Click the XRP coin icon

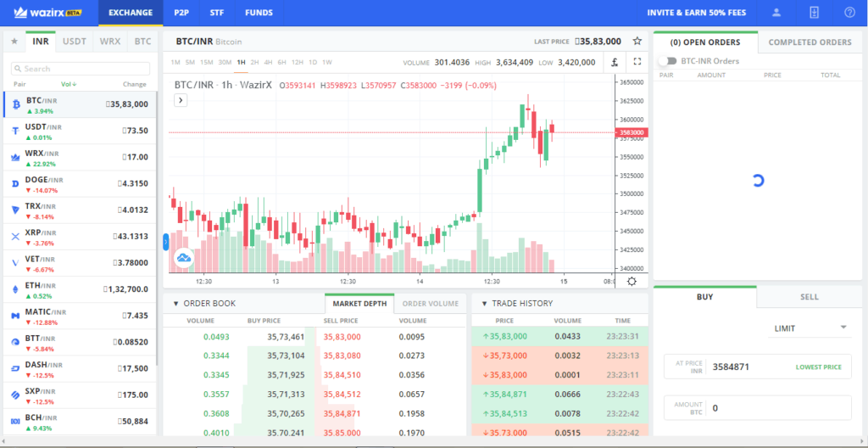click(15, 237)
